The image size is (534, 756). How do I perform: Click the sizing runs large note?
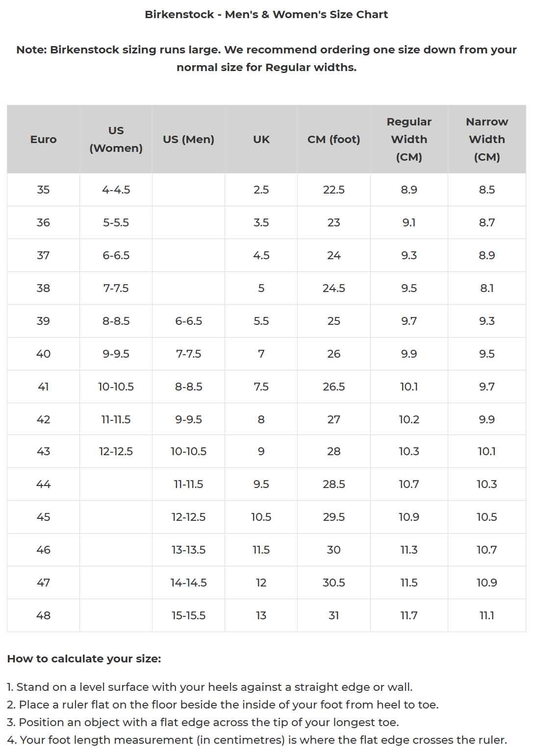266,58
